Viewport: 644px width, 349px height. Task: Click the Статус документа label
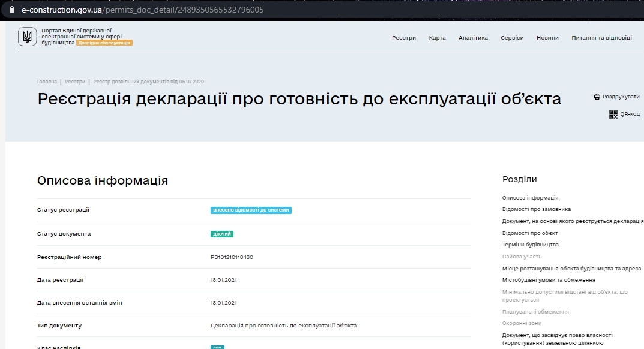64,234
